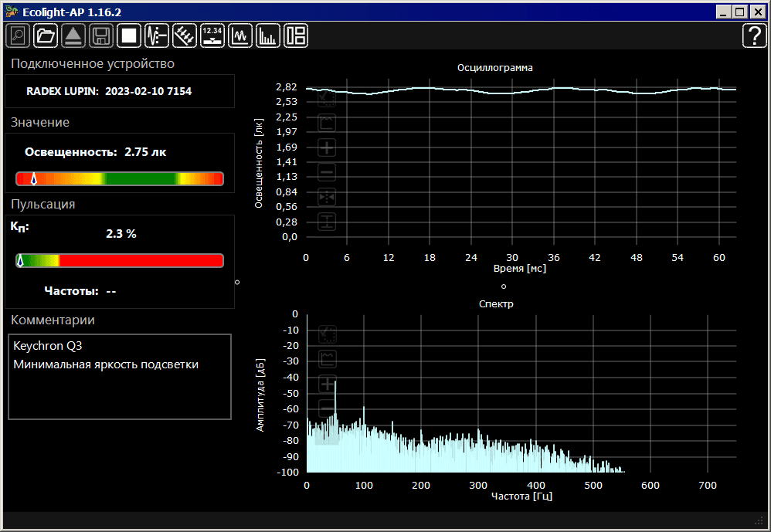
Task: Zoom out spectrum with minus overlay icon
Action: pyautogui.click(x=327, y=408)
